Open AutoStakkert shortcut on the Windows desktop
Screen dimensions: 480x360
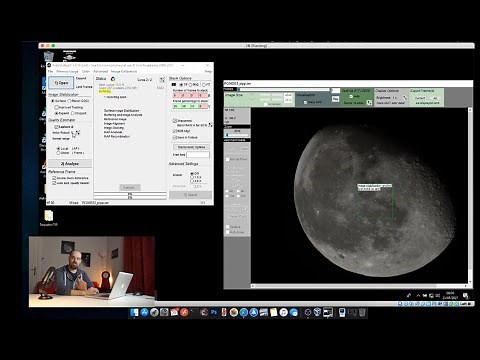tap(69, 56)
